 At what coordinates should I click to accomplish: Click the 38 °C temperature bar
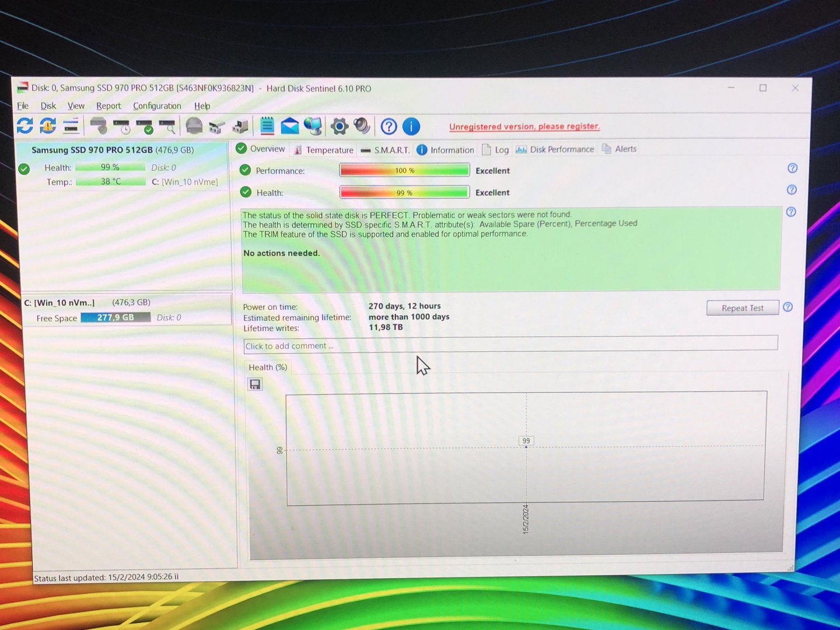[x=111, y=181]
